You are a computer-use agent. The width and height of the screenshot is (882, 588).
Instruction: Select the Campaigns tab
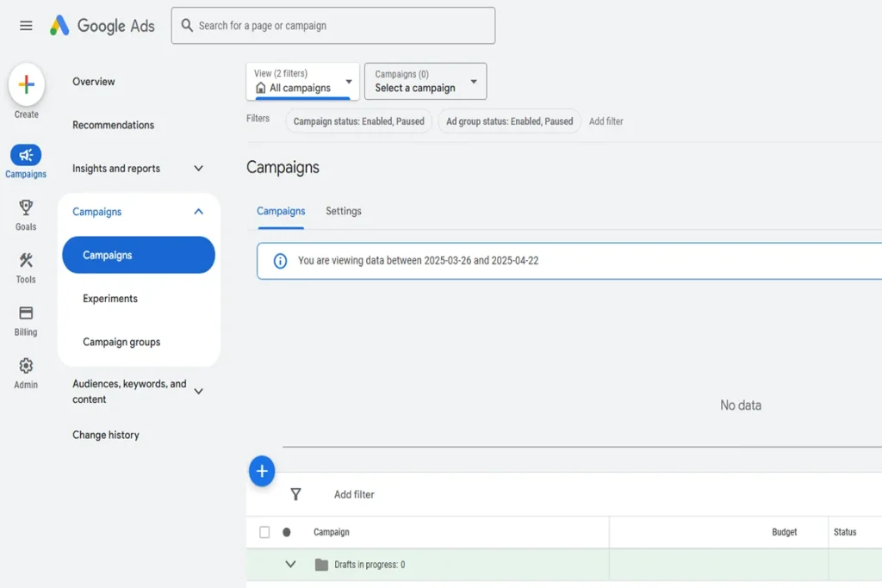point(280,211)
